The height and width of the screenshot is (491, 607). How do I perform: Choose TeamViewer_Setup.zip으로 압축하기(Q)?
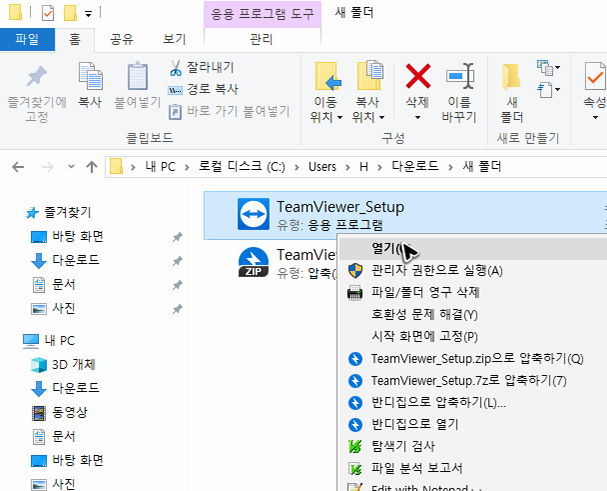472,359
